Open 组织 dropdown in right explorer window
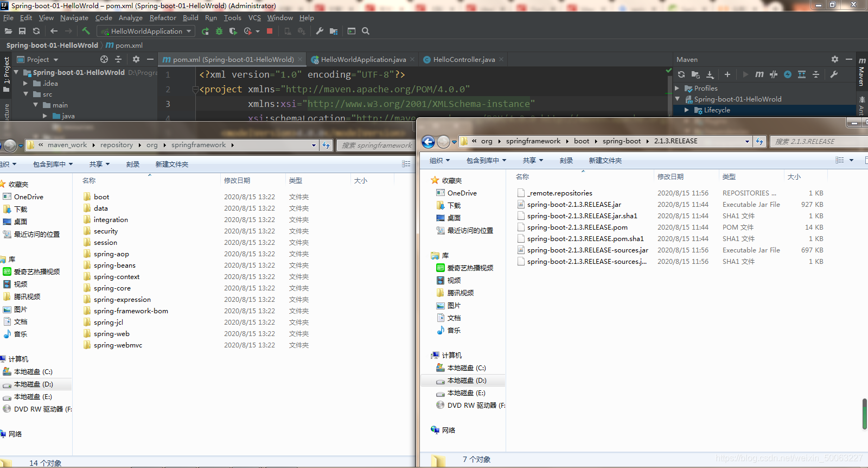 pyautogui.click(x=440, y=161)
